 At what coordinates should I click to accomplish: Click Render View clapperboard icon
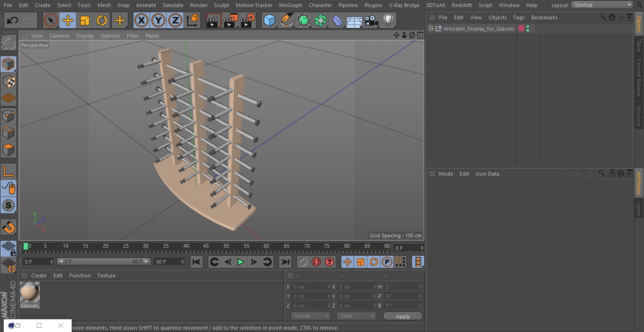(214, 20)
